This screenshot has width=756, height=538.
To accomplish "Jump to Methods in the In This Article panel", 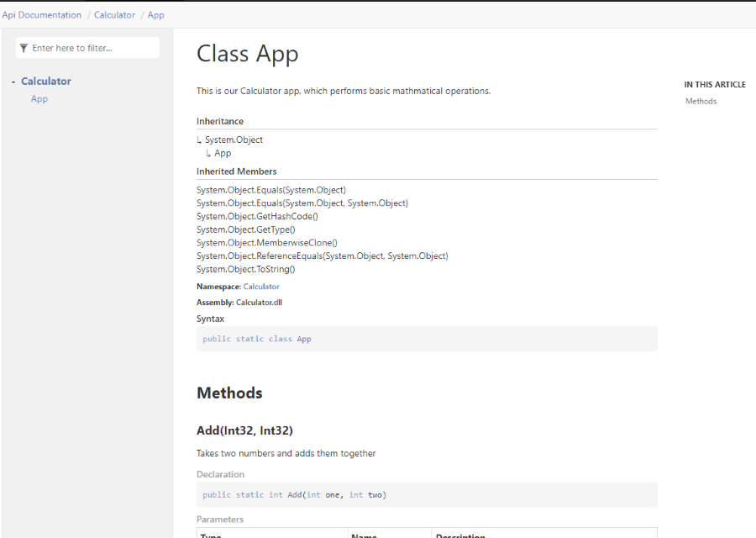I will point(701,101).
